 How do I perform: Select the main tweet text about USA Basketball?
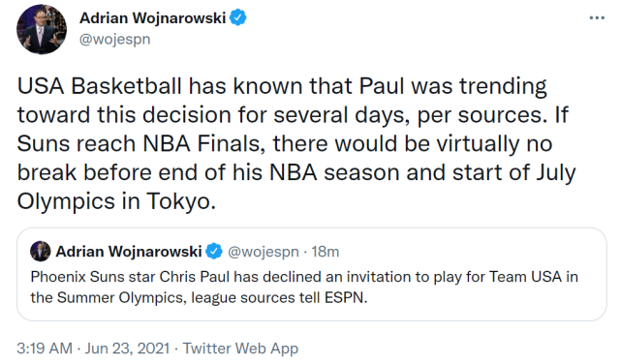pos(296,143)
